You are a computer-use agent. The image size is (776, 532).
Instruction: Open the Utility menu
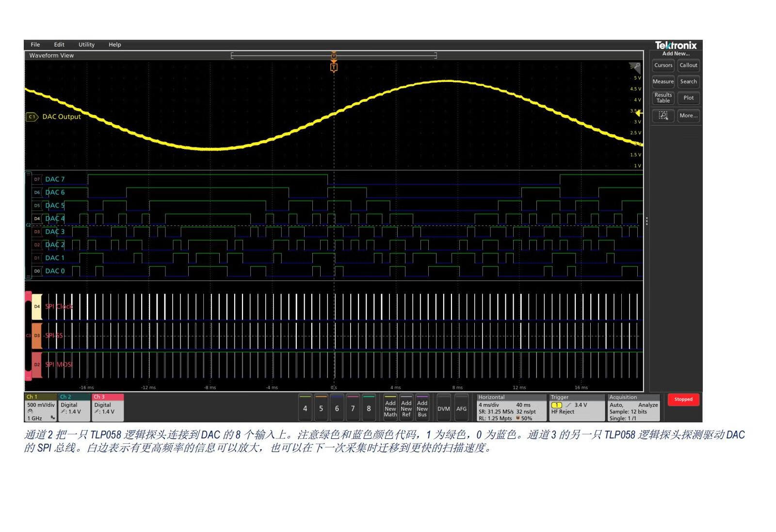86,45
